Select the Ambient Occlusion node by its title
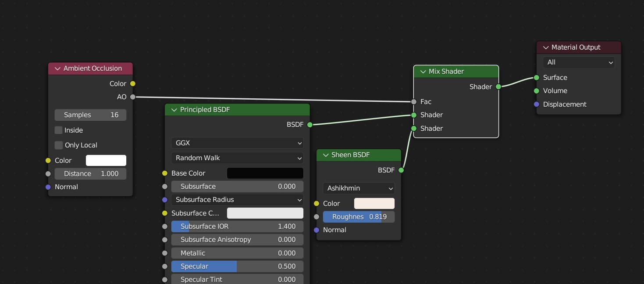Viewport: 644px width, 284px height. click(93, 68)
